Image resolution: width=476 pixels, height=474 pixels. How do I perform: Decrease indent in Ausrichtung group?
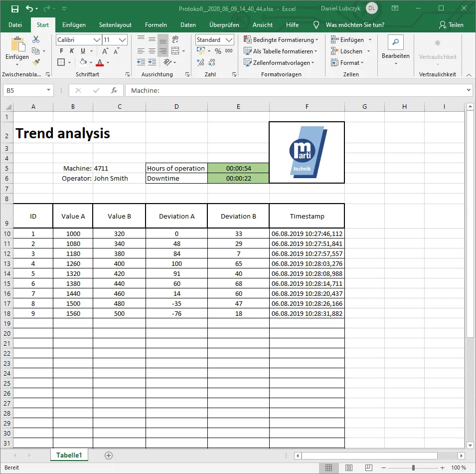click(141, 62)
